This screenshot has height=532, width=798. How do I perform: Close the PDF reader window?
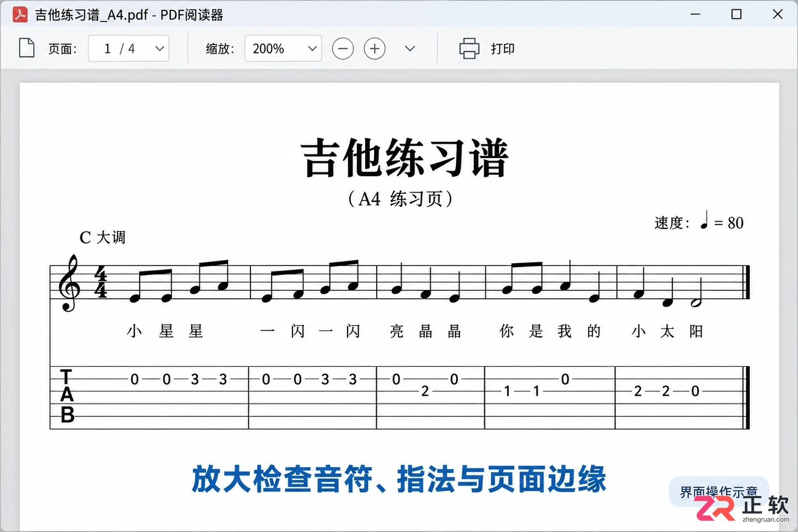777,14
